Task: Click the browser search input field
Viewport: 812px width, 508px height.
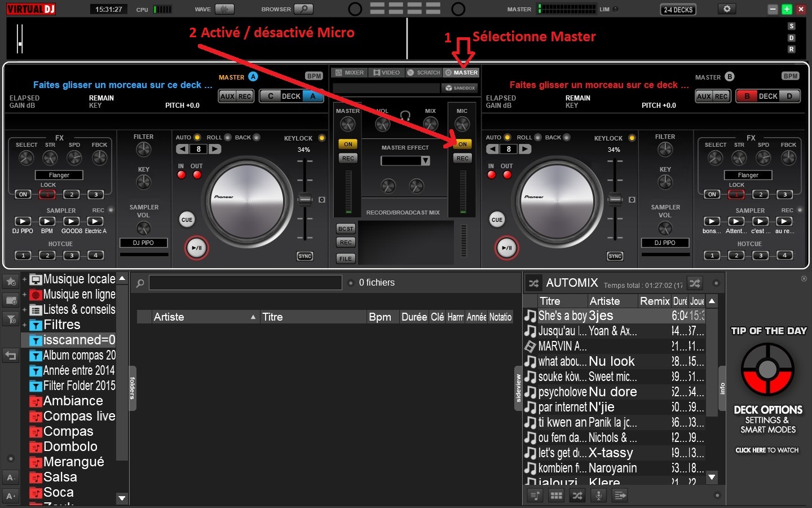Action: pos(245,283)
